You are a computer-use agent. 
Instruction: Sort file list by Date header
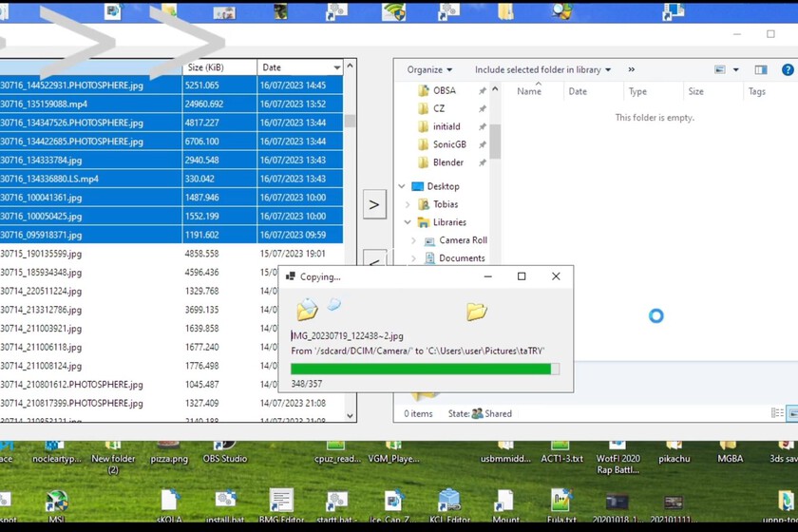(x=300, y=67)
